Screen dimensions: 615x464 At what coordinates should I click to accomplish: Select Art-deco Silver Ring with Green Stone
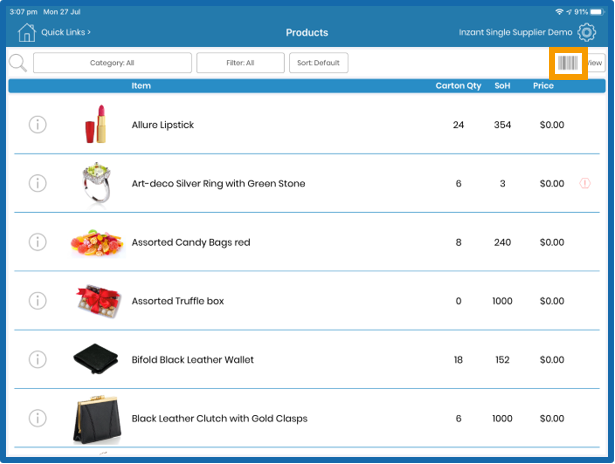(218, 184)
